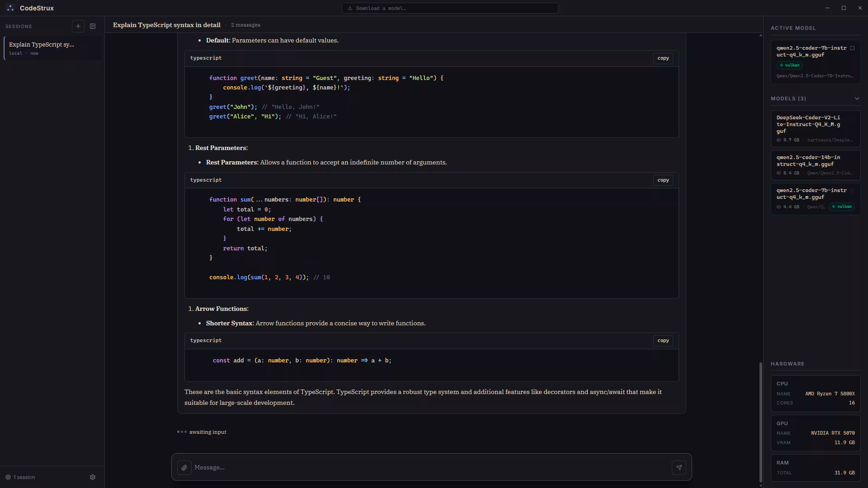Click the Active Model card repository path
This screenshot has width=868, height=488.
pyautogui.click(x=815, y=76)
